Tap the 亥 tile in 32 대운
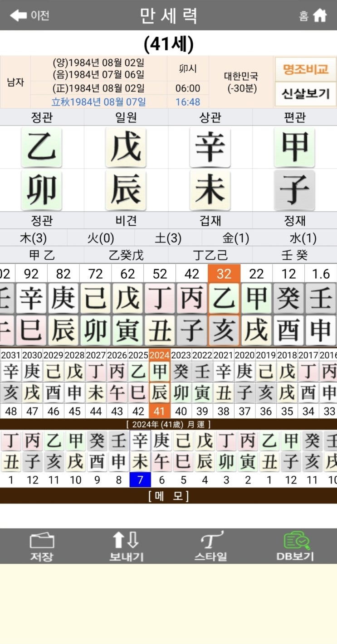 click(224, 330)
